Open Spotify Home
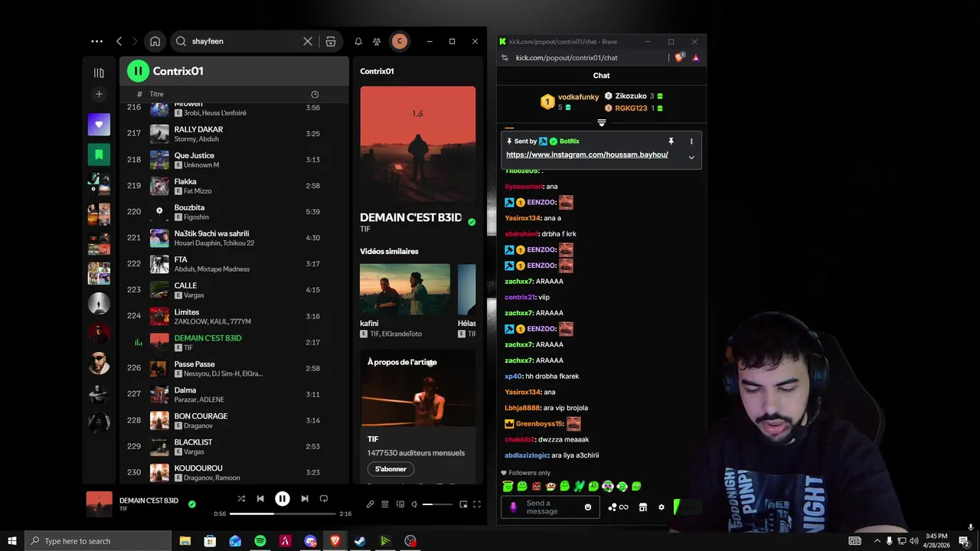980x551 pixels. tap(155, 41)
